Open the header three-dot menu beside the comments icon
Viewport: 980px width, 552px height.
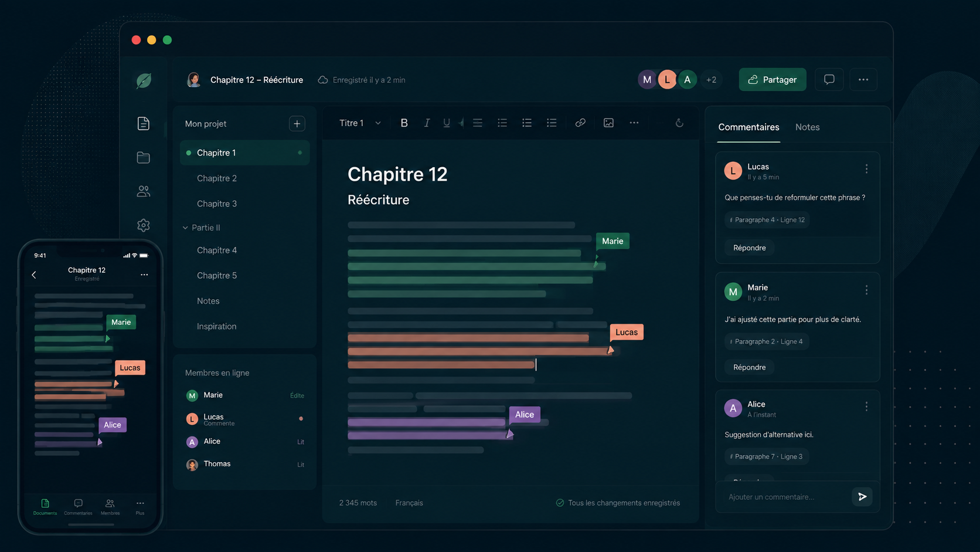863,80
